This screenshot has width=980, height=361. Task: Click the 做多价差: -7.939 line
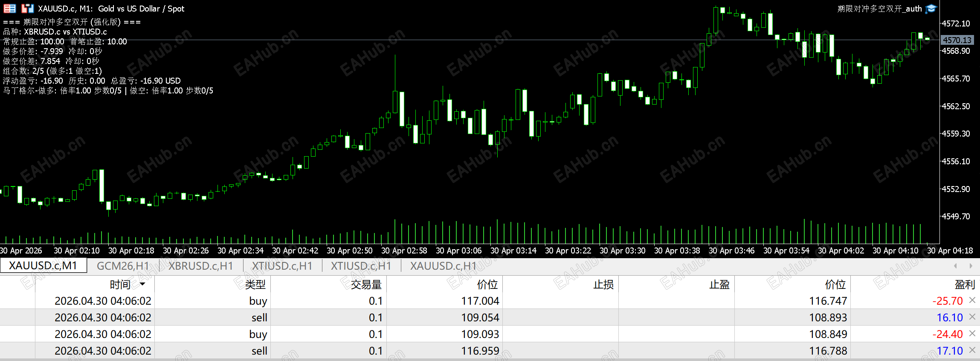coord(52,51)
